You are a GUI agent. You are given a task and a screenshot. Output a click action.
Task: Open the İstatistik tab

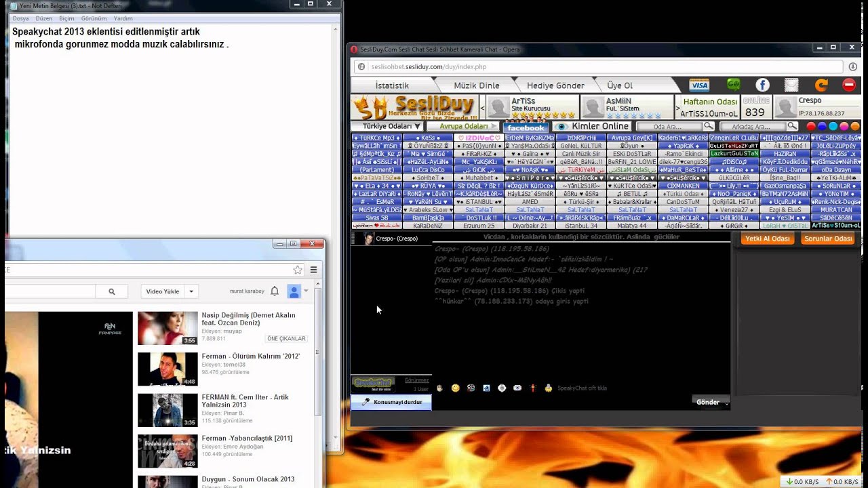click(392, 85)
